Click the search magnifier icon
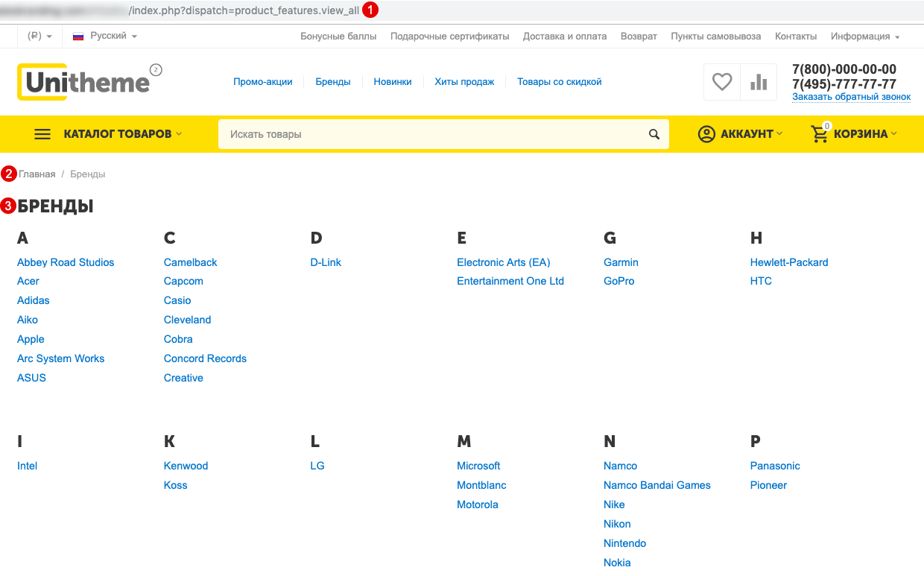Viewport: 924px width, 576px height. pyautogui.click(x=654, y=134)
